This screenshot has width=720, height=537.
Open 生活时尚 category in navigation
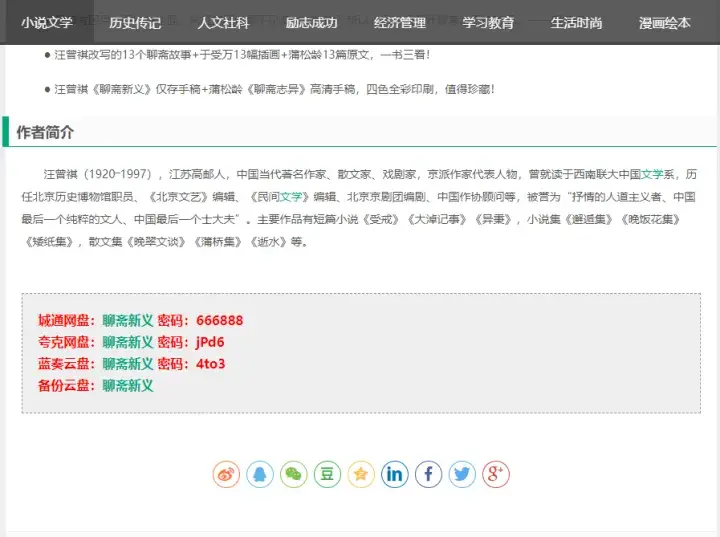click(576, 23)
